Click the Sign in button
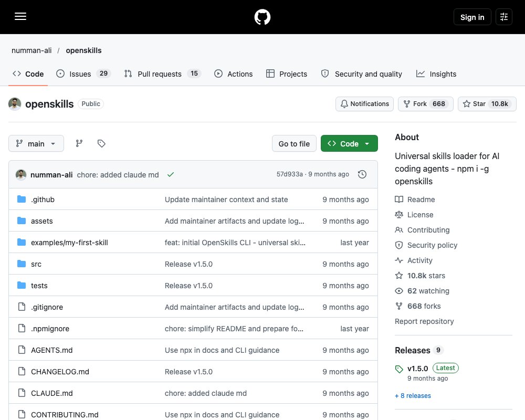 (472, 17)
